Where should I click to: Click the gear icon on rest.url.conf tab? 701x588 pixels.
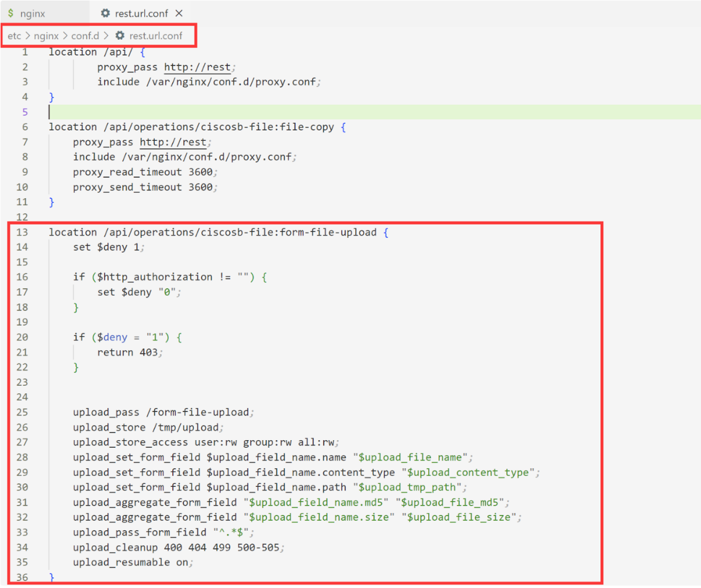tap(105, 12)
